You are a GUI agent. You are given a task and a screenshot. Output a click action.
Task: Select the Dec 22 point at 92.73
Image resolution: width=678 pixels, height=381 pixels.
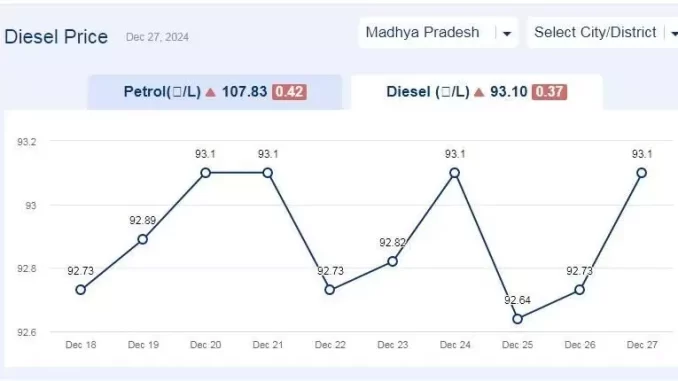click(x=330, y=290)
